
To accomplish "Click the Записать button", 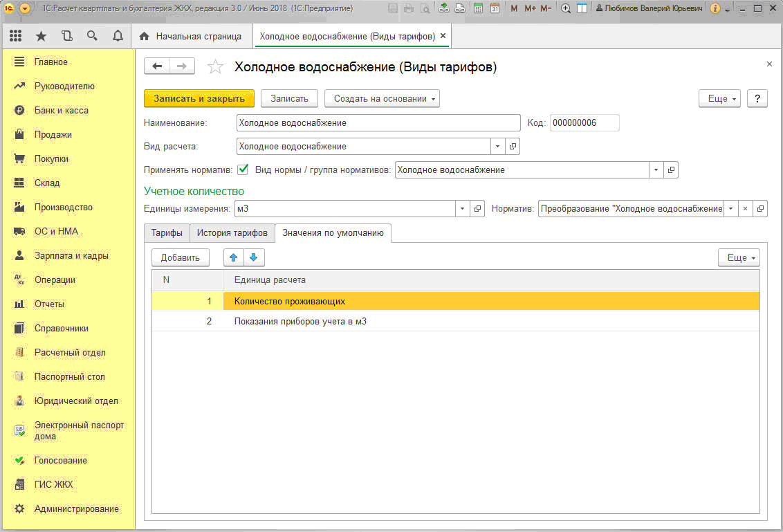I will tap(289, 98).
